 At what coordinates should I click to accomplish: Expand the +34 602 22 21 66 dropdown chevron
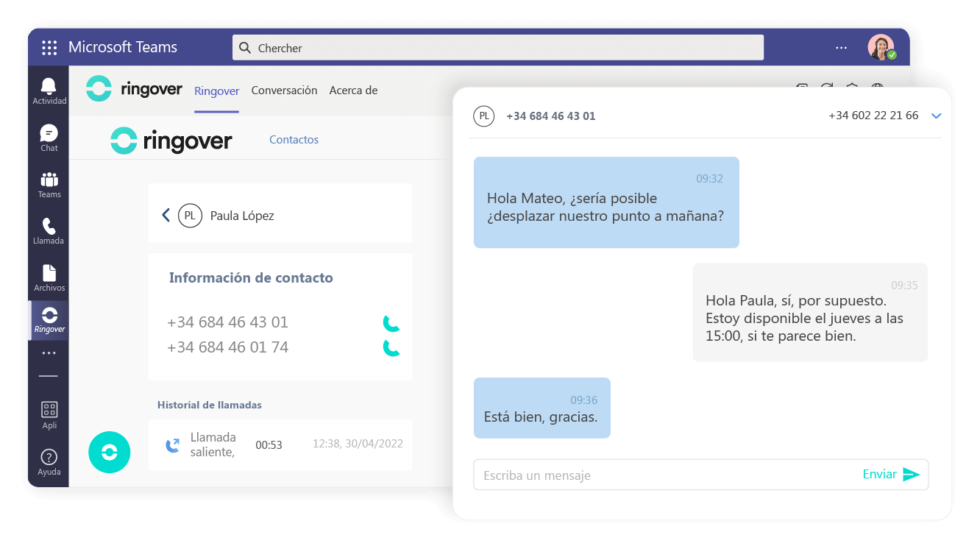(x=936, y=116)
